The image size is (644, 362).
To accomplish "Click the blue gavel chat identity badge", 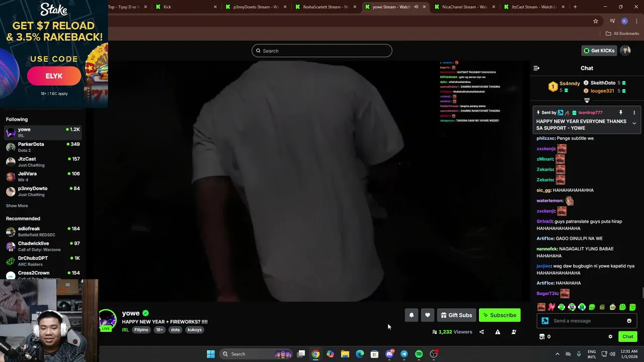I will click(545, 321).
